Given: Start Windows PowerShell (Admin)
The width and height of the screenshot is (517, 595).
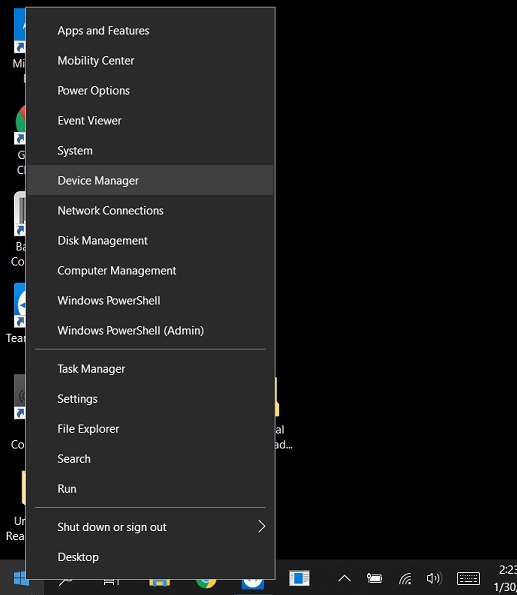Looking at the screenshot, I should (x=150, y=330).
